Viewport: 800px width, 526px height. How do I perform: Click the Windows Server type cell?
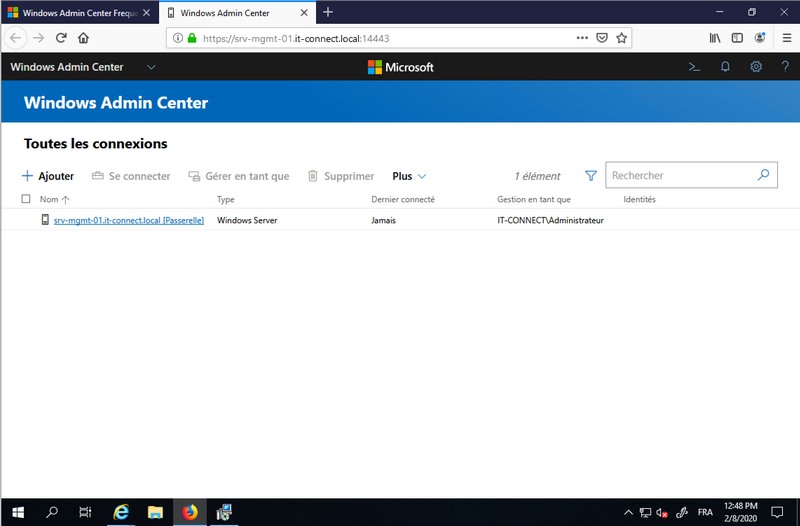247,220
